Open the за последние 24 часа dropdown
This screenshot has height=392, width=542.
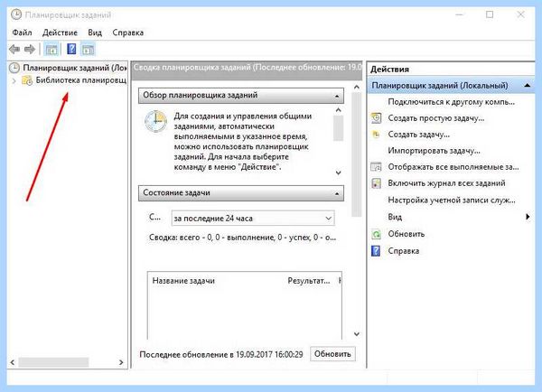point(253,219)
